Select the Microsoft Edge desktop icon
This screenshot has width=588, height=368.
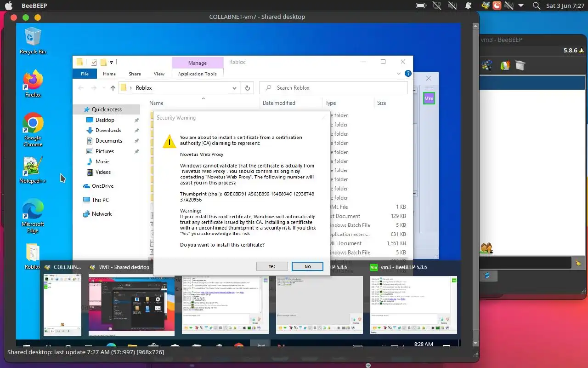click(33, 216)
